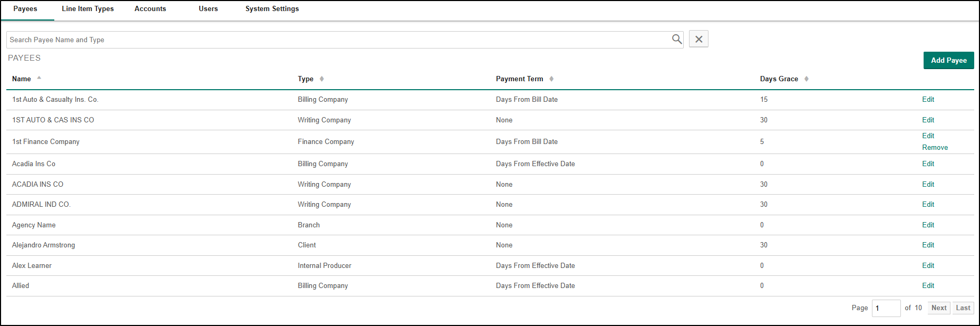This screenshot has height=326, width=980.
Task: Click the Add Payee button
Action: pos(948,60)
